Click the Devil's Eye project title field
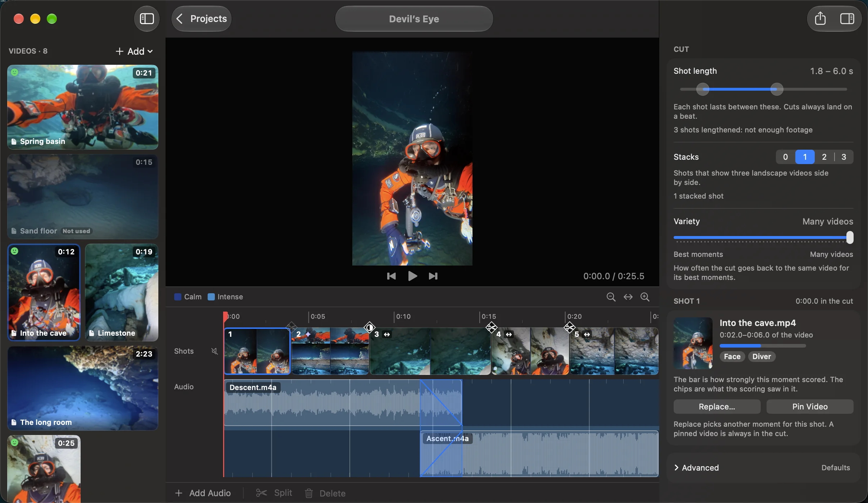The height and width of the screenshot is (503, 868). tap(414, 19)
